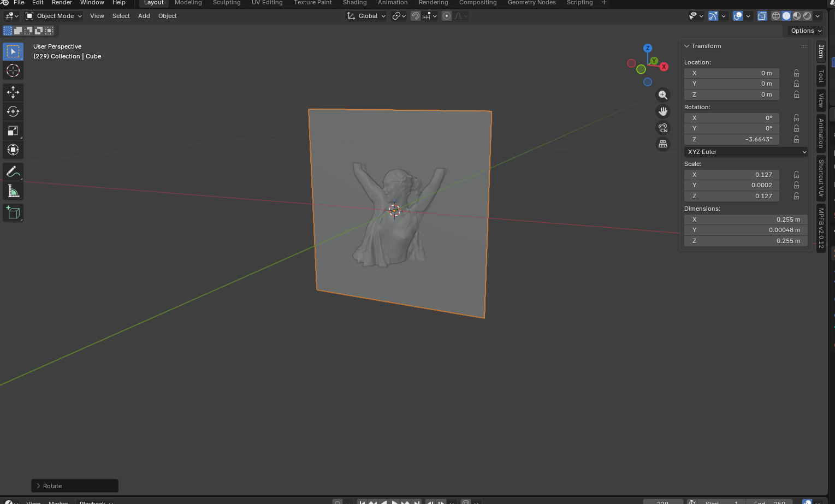Choose the Scale tool
Screen dimensions: 835x504
[x=13, y=131]
